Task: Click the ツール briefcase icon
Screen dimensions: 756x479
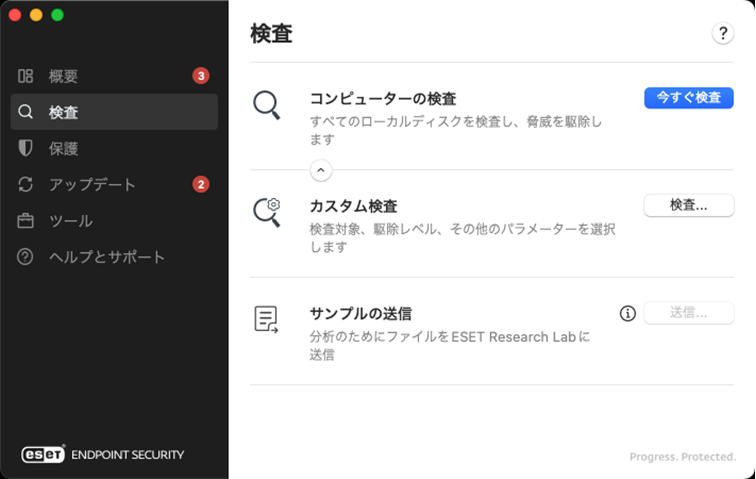Action: tap(25, 221)
